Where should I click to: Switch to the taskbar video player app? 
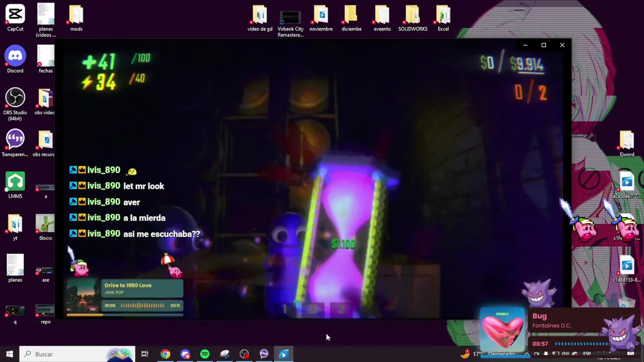tap(284, 354)
